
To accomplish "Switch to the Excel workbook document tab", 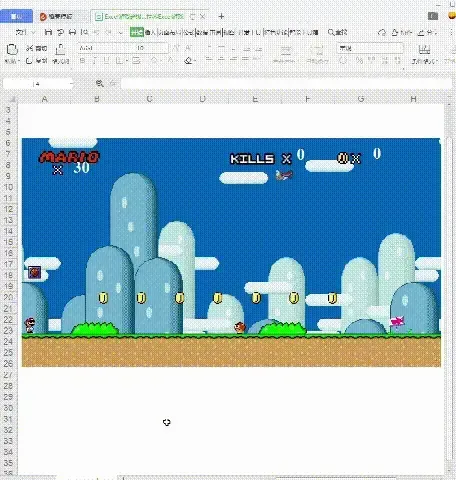I will tap(139, 16).
